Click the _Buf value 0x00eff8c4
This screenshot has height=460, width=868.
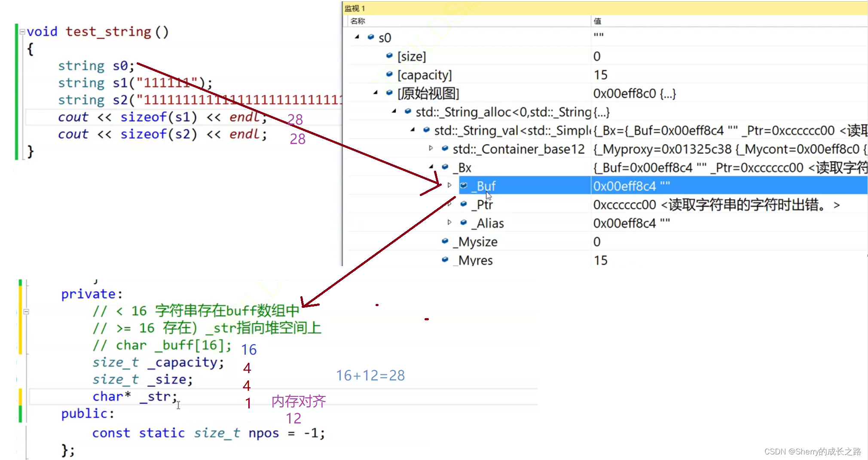(632, 186)
